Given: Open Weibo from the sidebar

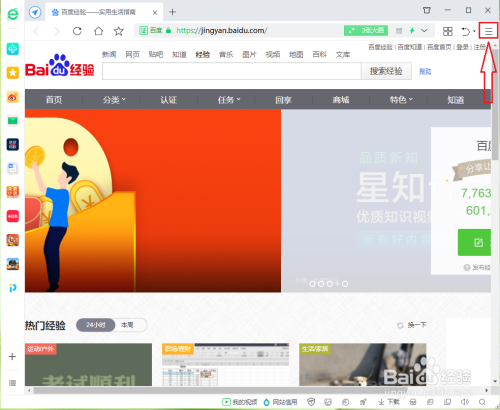Looking at the screenshot, I should coord(13,97).
